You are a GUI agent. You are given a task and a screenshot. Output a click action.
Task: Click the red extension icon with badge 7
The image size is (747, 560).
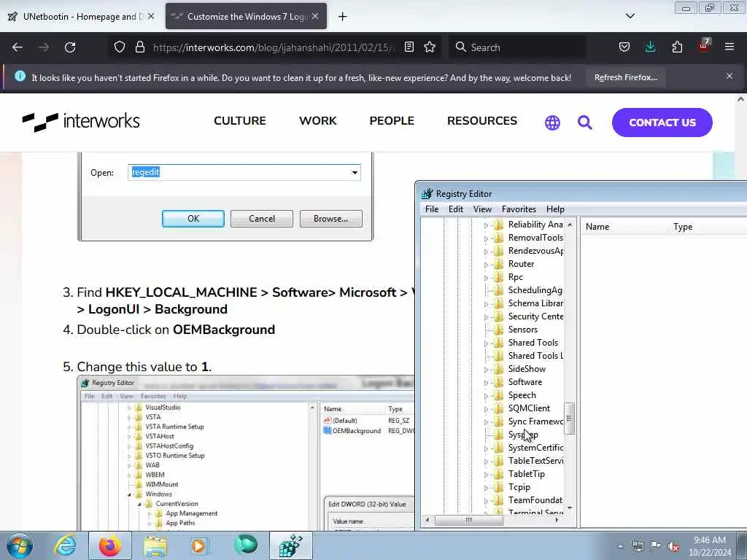tap(704, 46)
